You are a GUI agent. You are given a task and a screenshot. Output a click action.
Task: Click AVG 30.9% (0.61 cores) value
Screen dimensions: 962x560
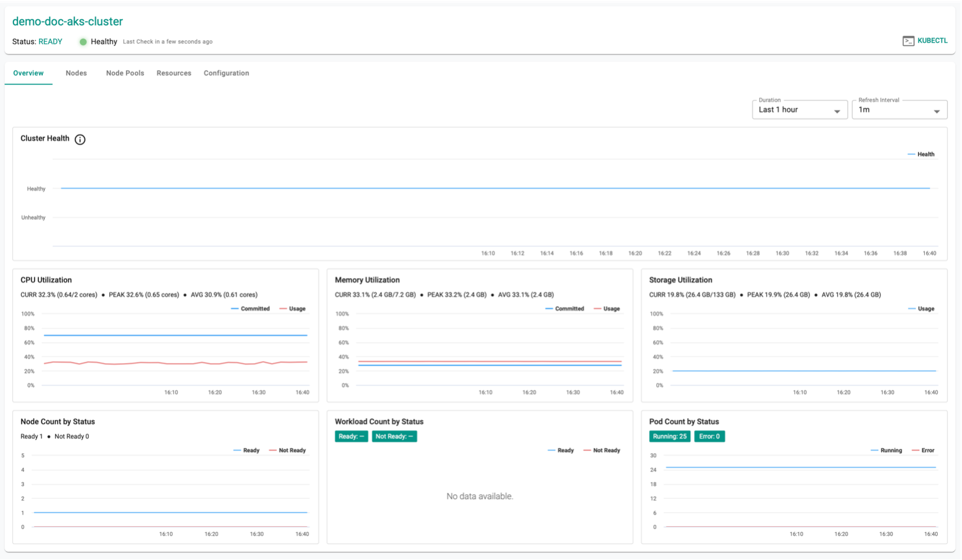(x=224, y=295)
